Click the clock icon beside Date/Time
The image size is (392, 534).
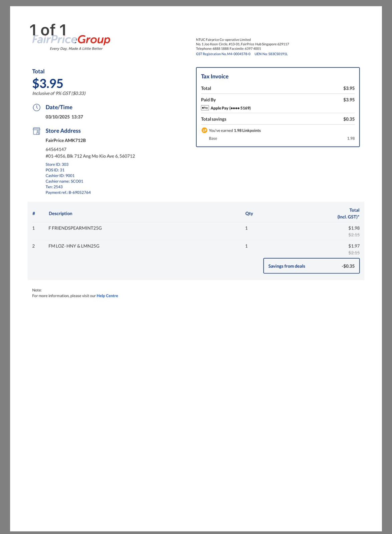36,107
